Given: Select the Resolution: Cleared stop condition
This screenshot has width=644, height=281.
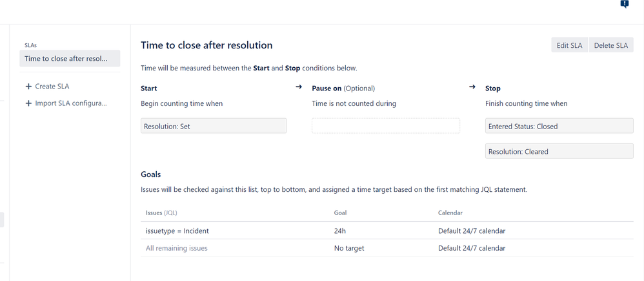Looking at the screenshot, I should click(x=559, y=151).
